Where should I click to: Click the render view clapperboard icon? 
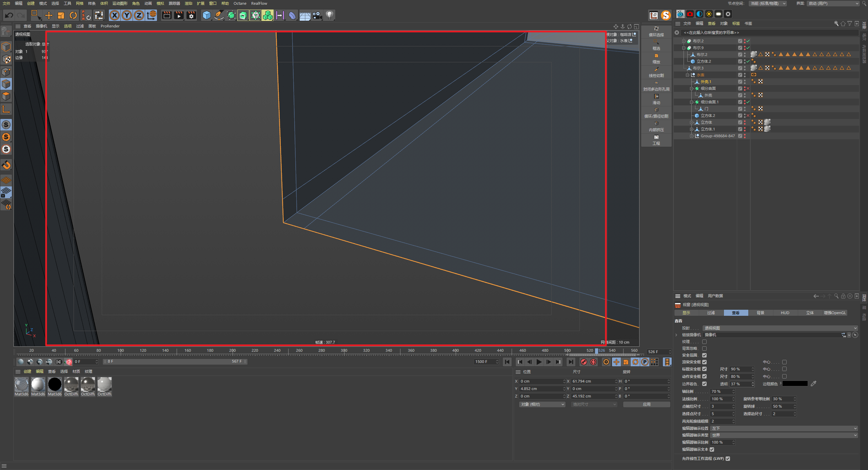pyautogui.click(x=166, y=15)
